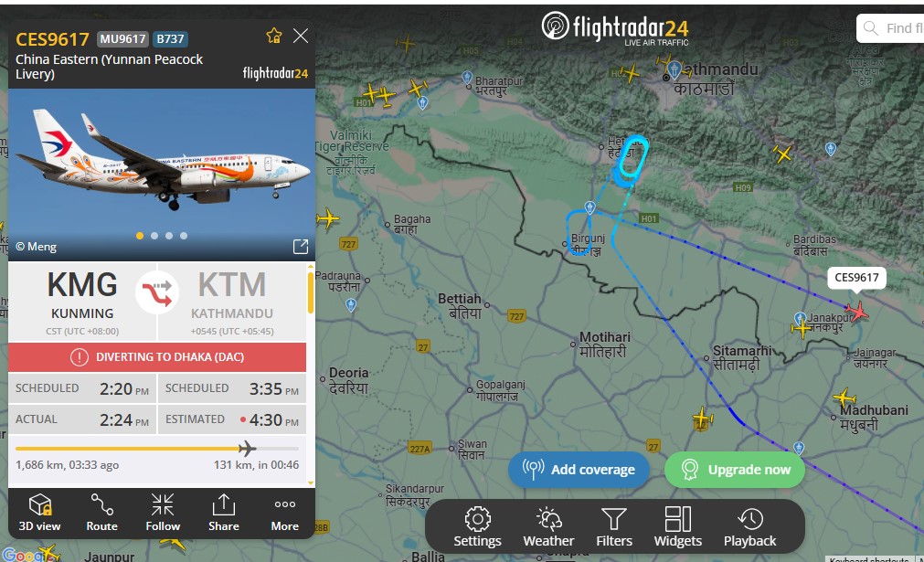Follow the CES9617 aircraft
924x562 pixels.
pyautogui.click(x=163, y=513)
